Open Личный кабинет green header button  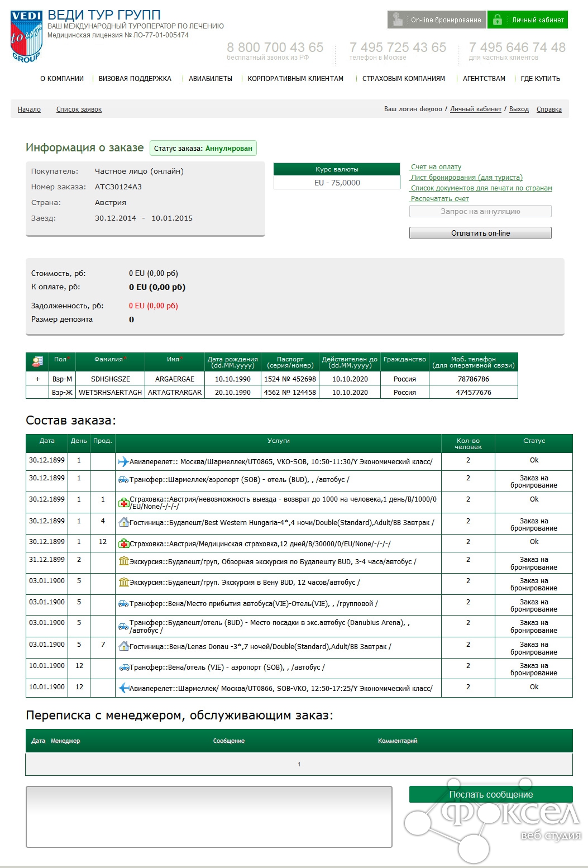pos(528,20)
